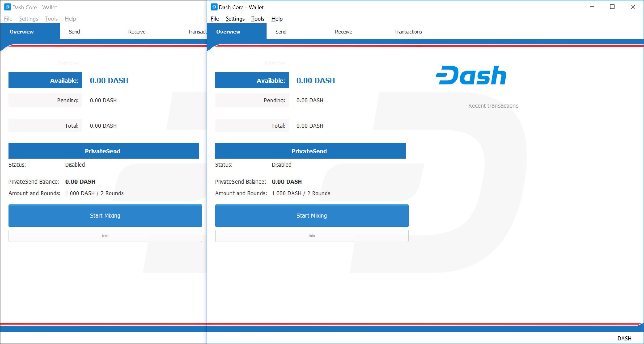Click Info button in right window
This screenshot has height=344, width=644.
tap(311, 236)
